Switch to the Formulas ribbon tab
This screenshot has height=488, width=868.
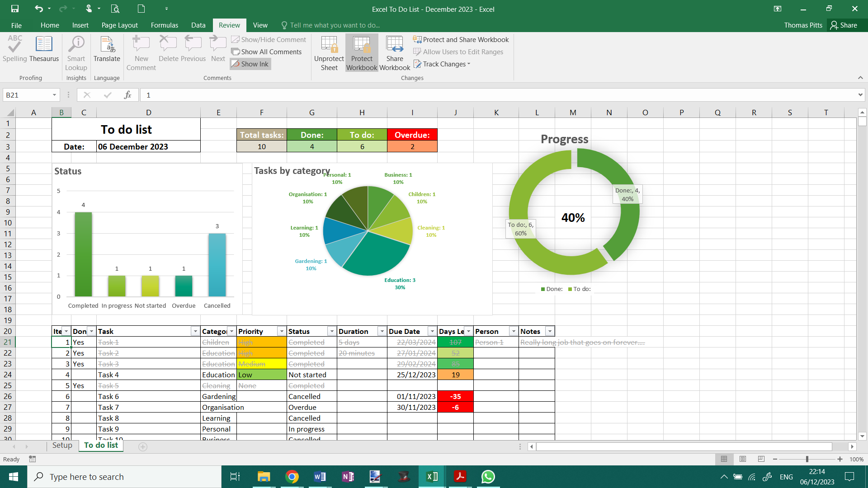pyautogui.click(x=164, y=25)
